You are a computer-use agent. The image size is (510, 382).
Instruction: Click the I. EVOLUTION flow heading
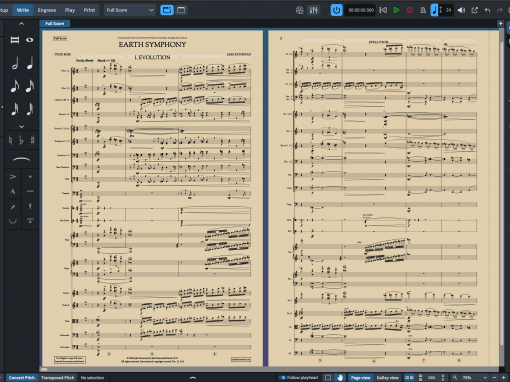152,57
